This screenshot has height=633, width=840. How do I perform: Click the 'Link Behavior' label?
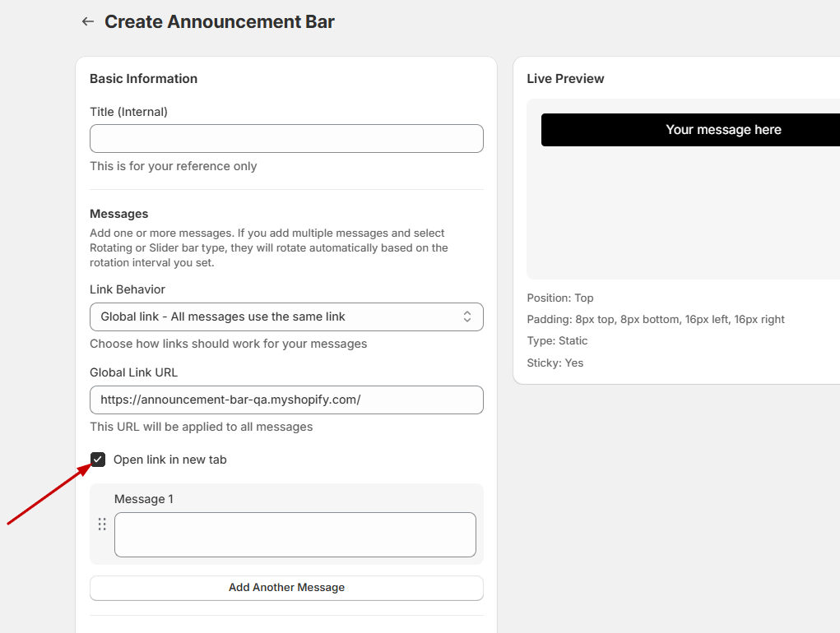(128, 289)
